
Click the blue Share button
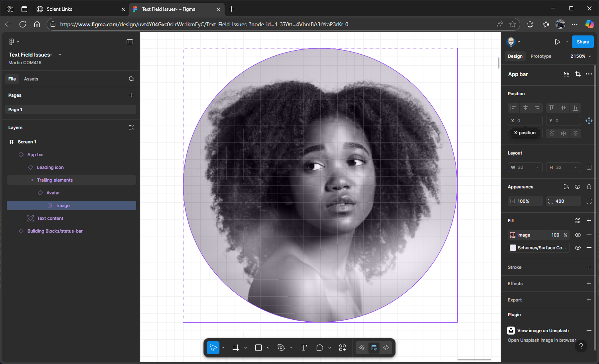[x=583, y=42]
